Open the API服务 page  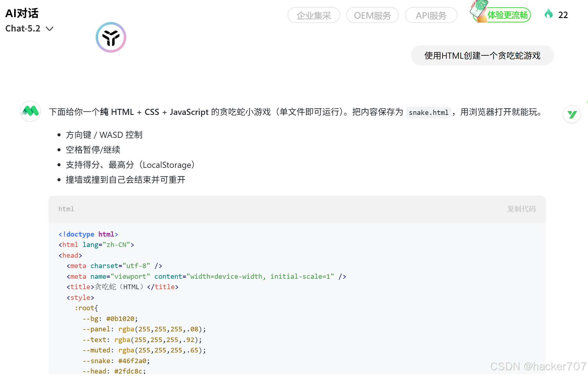click(431, 15)
